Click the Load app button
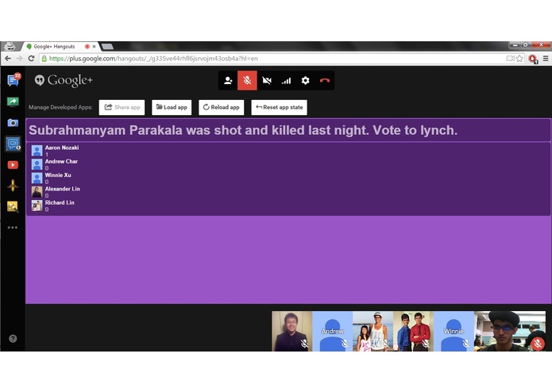 [x=172, y=107]
